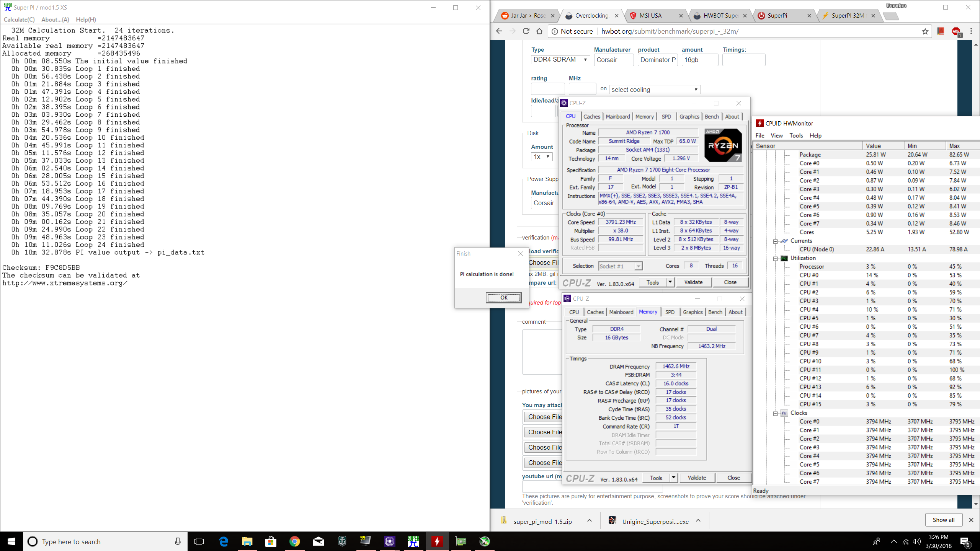Screen dimensions: 980x551
Task: Dismiss the downloads bar
Action: 971,520
